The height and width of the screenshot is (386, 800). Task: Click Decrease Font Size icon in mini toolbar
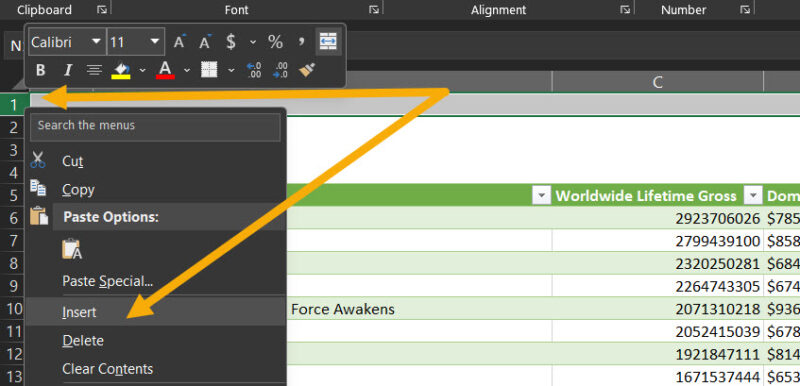(x=205, y=42)
